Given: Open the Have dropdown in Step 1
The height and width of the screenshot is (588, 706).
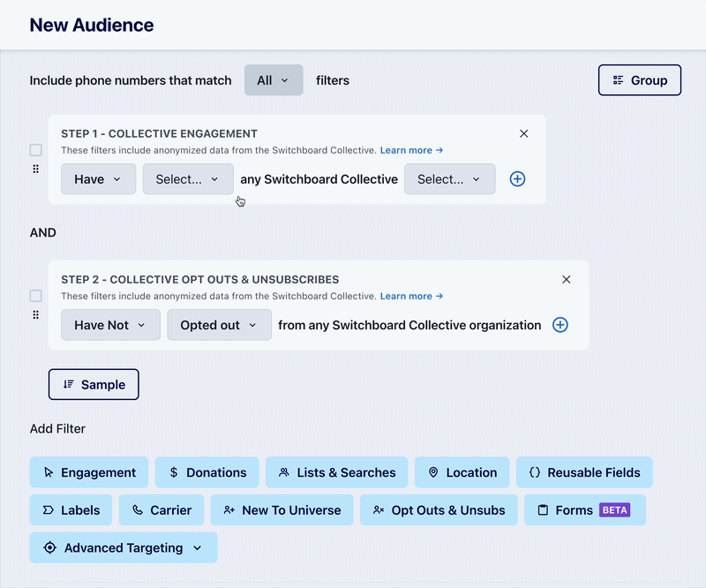Looking at the screenshot, I should click(99, 179).
